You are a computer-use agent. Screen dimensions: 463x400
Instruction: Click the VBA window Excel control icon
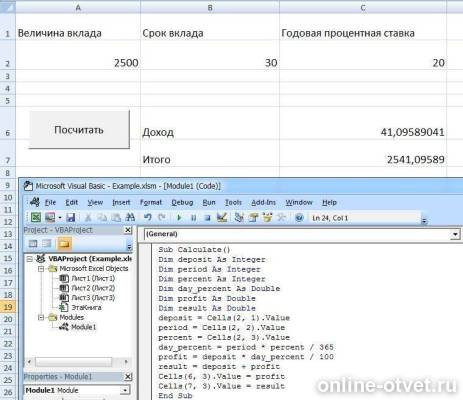coord(35,202)
